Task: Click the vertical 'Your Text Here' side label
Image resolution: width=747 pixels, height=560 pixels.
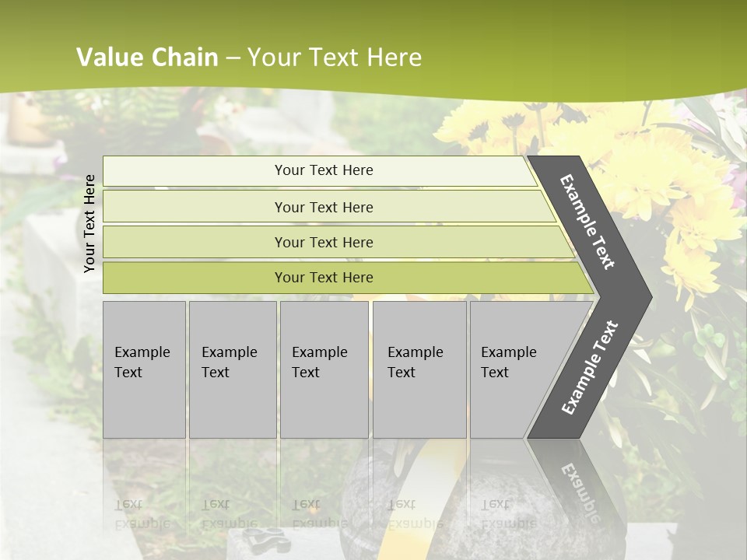Action: [x=90, y=223]
